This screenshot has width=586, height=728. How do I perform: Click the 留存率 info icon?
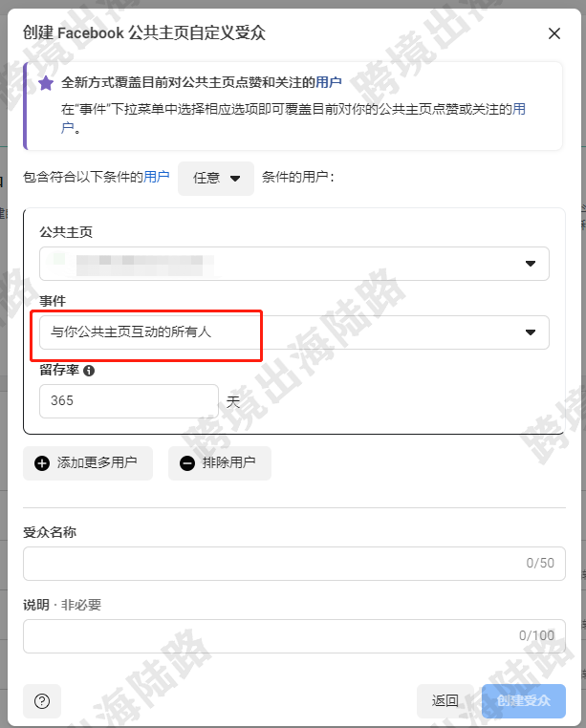(89, 371)
